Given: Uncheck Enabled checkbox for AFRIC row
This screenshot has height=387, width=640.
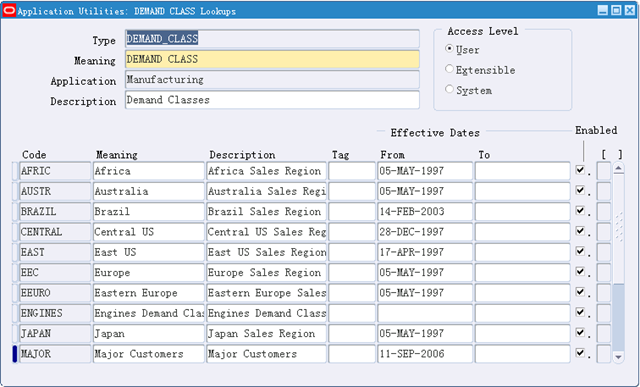Looking at the screenshot, I should (580, 169).
